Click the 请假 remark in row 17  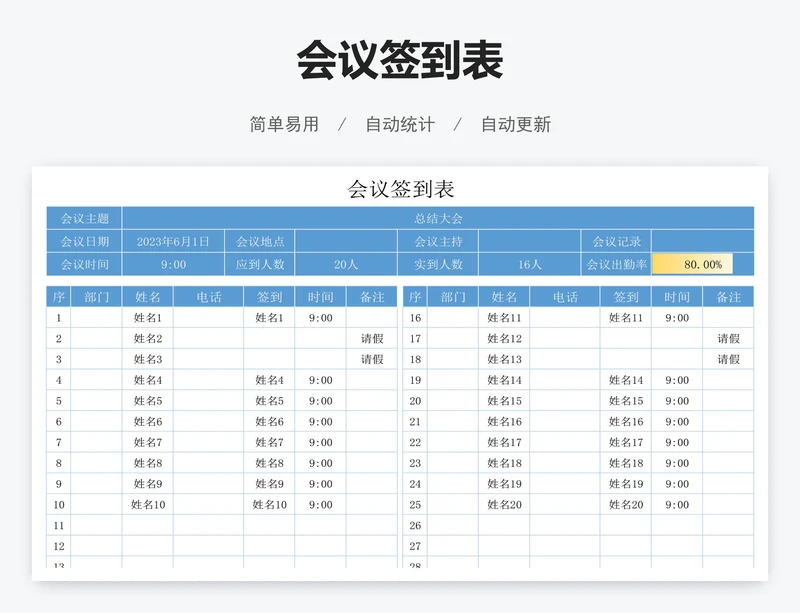(x=728, y=338)
